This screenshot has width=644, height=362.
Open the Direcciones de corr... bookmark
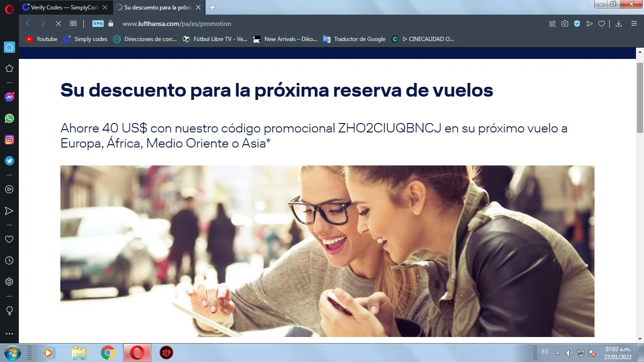point(145,39)
